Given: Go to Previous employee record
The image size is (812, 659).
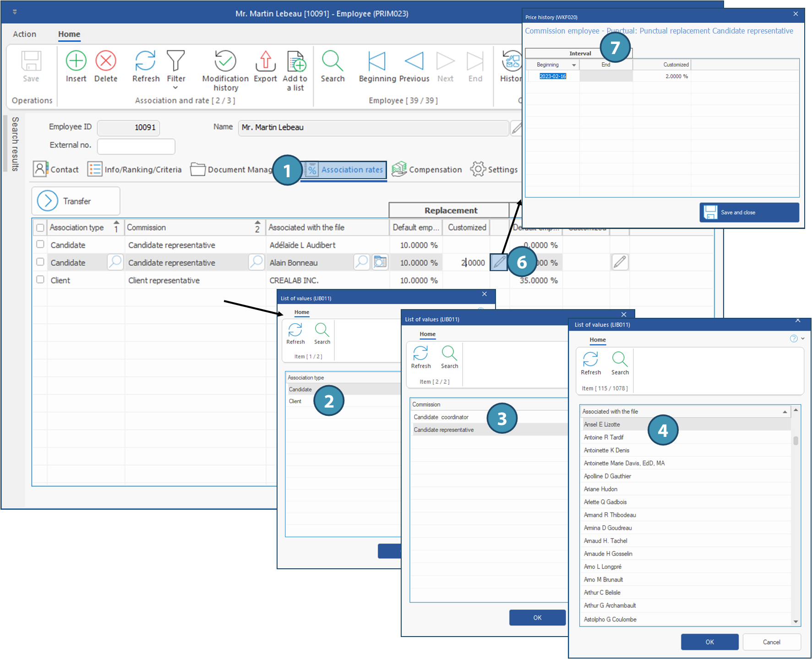Looking at the screenshot, I should point(414,61).
